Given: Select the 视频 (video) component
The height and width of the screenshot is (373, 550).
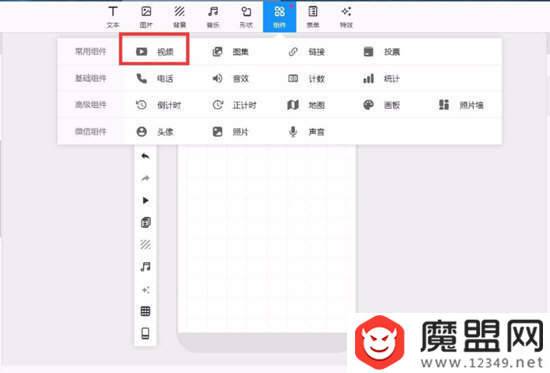Looking at the screenshot, I should [155, 52].
